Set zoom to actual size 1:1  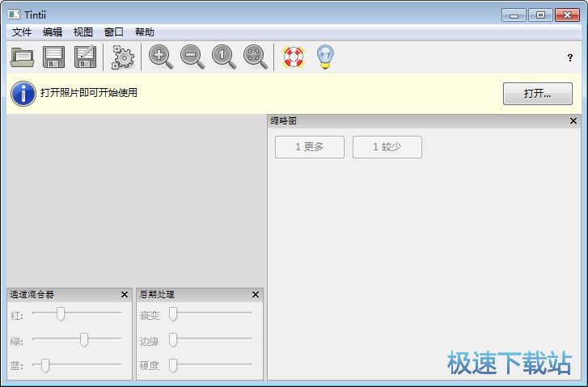[x=223, y=57]
